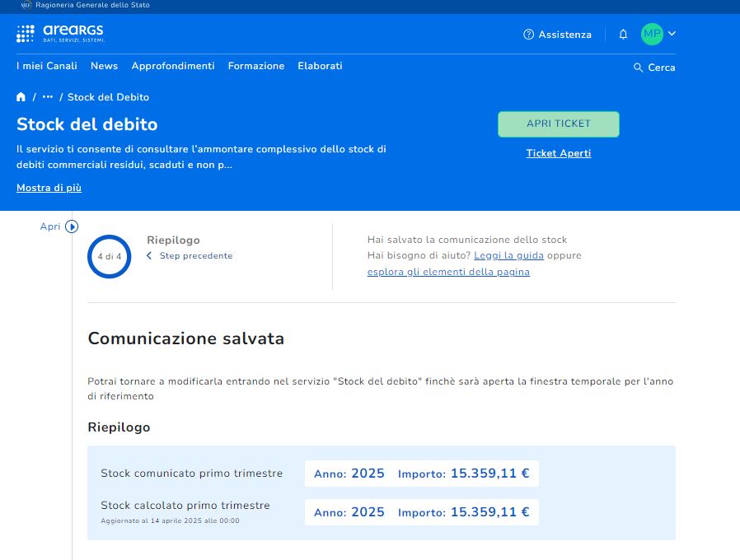
Task: Click the MP user avatar
Action: (651, 34)
